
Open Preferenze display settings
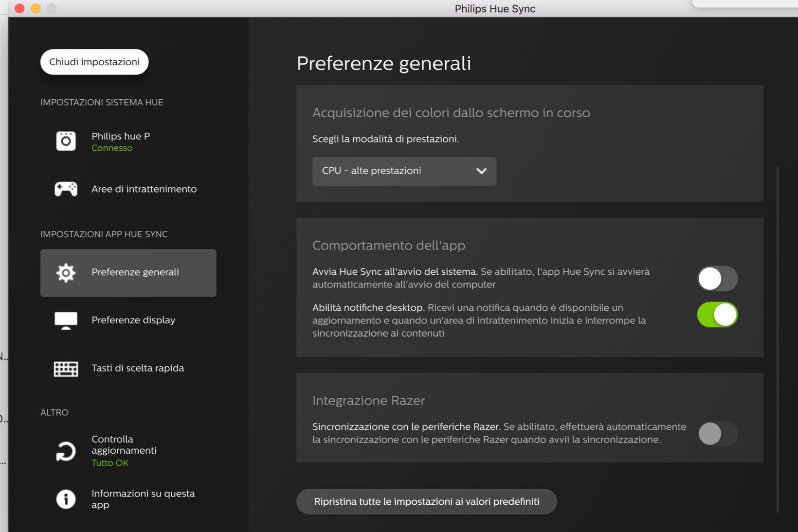point(133,320)
